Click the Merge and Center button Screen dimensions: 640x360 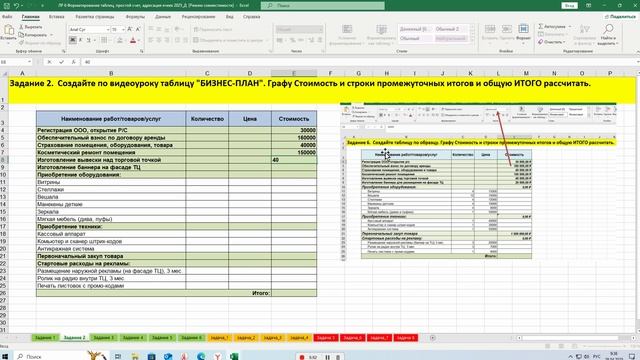[x=228, y=40]
